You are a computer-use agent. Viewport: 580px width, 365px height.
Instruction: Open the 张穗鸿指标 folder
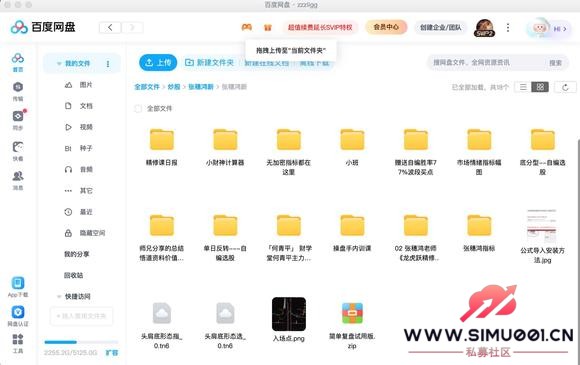[479, 233]
